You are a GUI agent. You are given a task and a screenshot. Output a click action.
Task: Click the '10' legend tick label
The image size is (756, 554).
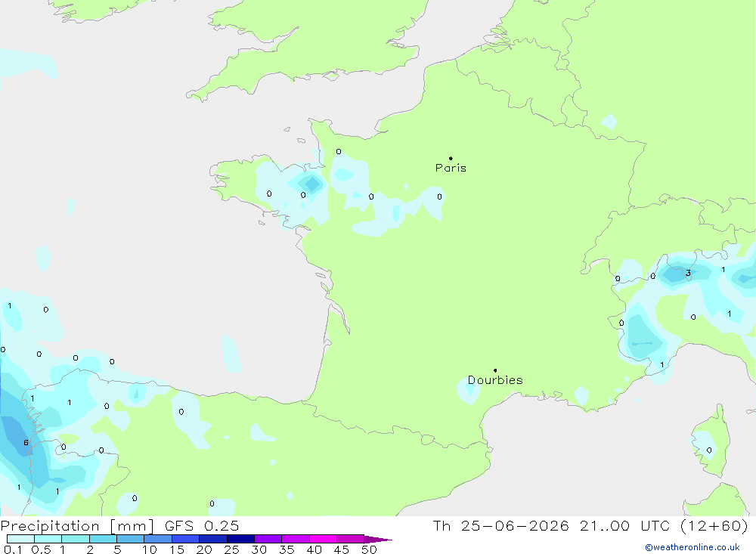pos(150,549)
